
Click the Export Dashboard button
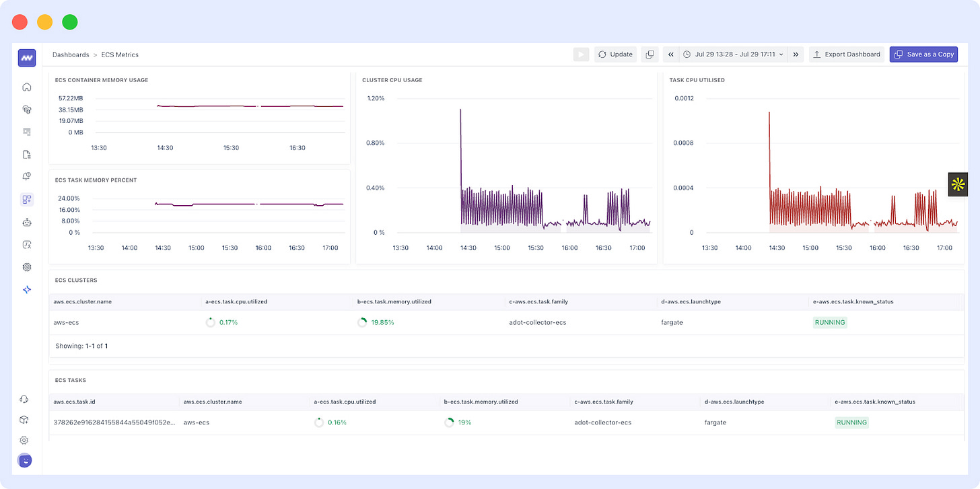[x=847, y=54]
